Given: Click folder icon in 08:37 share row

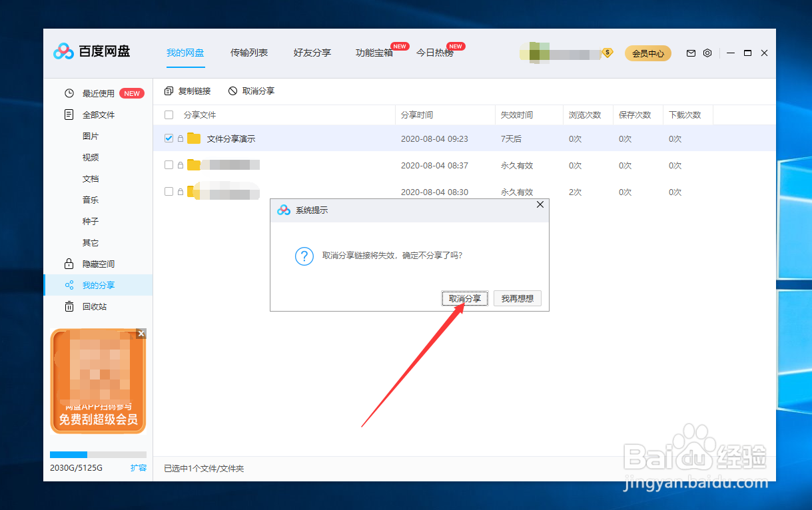Looking at the screenshot, I should (x=194, y=165).
